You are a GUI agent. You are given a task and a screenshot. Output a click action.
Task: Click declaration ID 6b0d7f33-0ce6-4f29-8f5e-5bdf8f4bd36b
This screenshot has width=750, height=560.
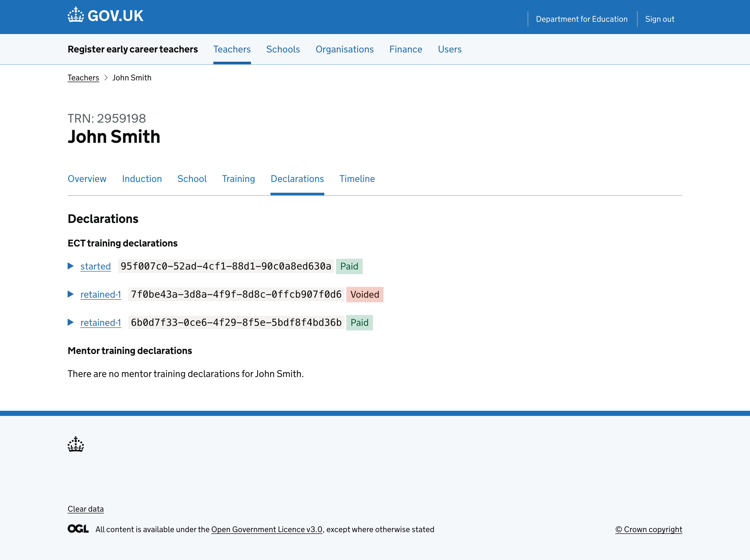coord(236,322)
